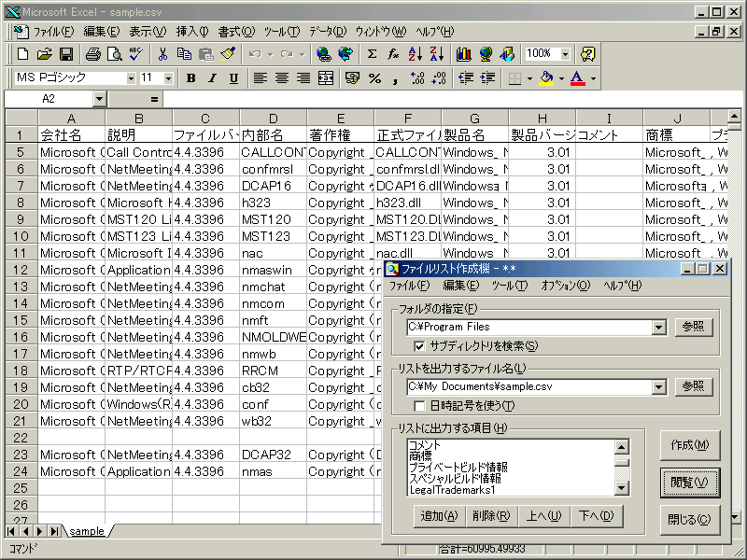Viewport: 747px width, 560px height.
Task: Click the output items list scrollbar thumb
Action: point(622,461)
